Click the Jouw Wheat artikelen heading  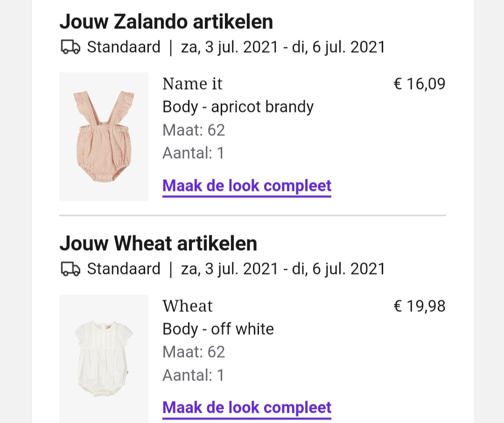coord(158,244)
